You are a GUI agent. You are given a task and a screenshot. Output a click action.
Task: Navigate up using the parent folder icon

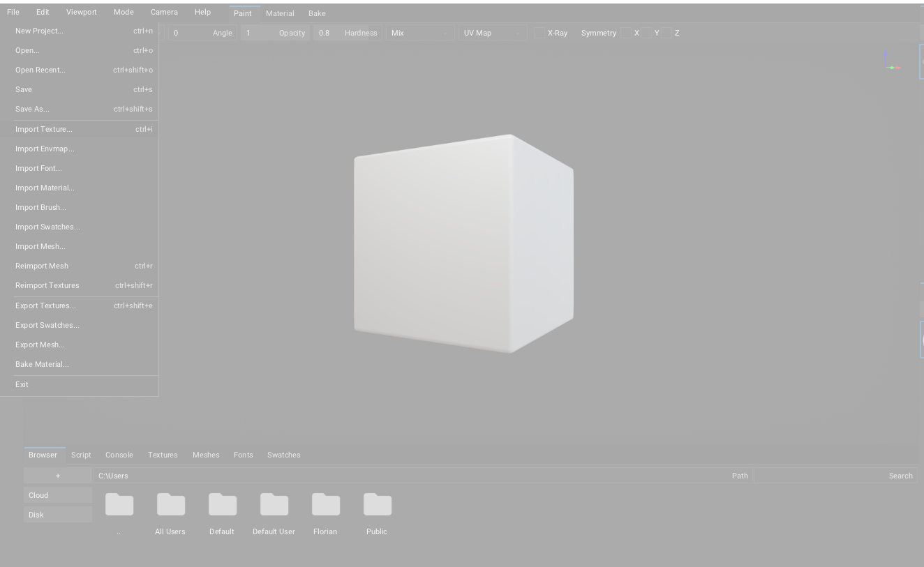pos(119,504)
